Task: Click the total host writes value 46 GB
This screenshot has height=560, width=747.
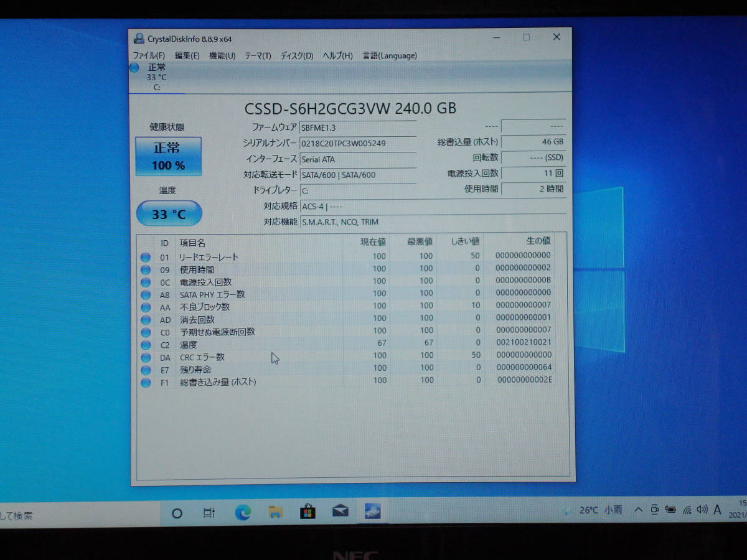Action: (533, 142)
